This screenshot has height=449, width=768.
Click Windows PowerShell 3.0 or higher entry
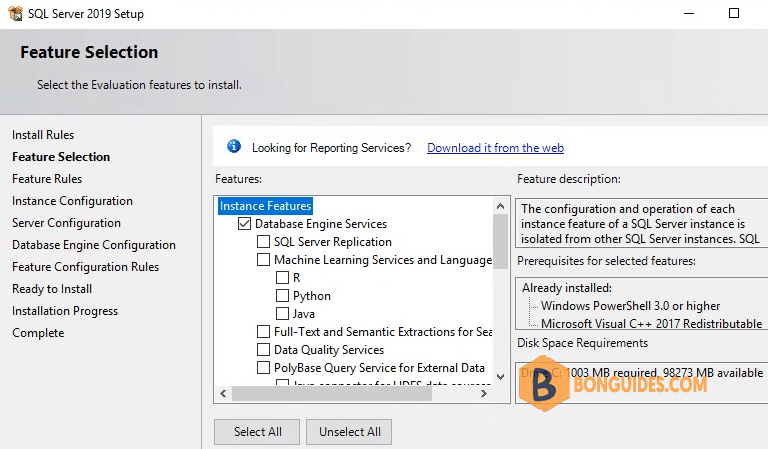click(x=630, y=306)
